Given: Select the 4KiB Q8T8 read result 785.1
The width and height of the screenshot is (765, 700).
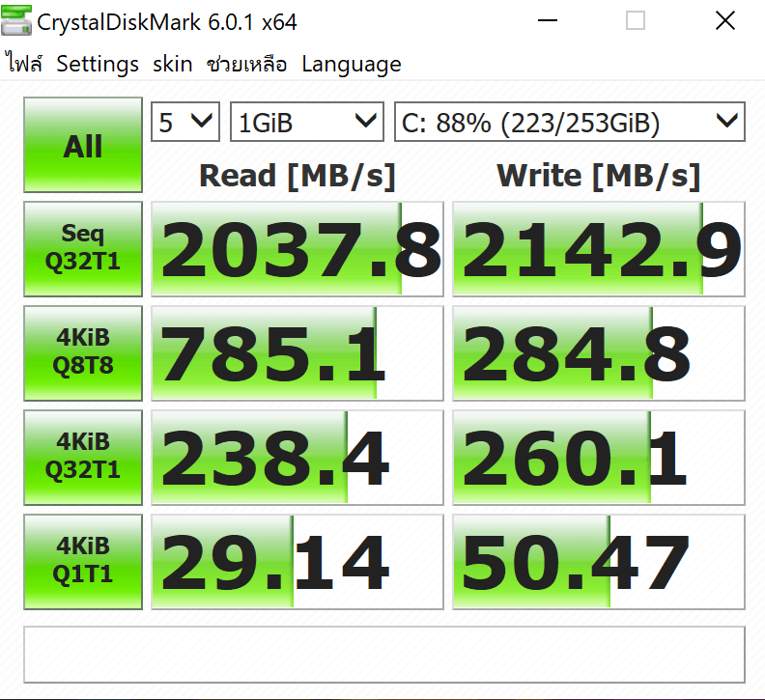Looking at the screenshot, I should [x=297, y=353].
